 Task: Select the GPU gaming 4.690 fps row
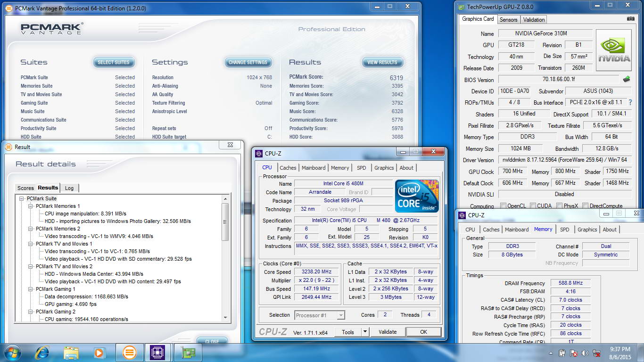click(71, 304)
